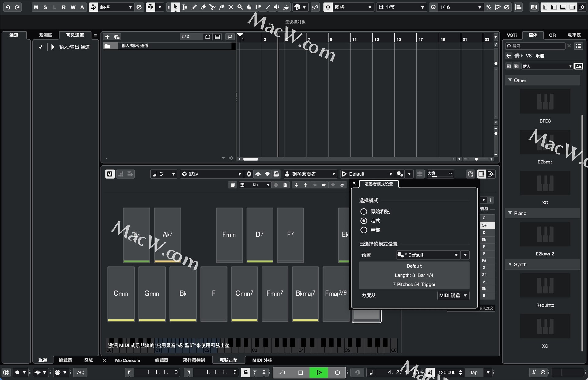
Task: Click the Redo arrow icon
Action: pyautogui.click(x=17, y=7)
